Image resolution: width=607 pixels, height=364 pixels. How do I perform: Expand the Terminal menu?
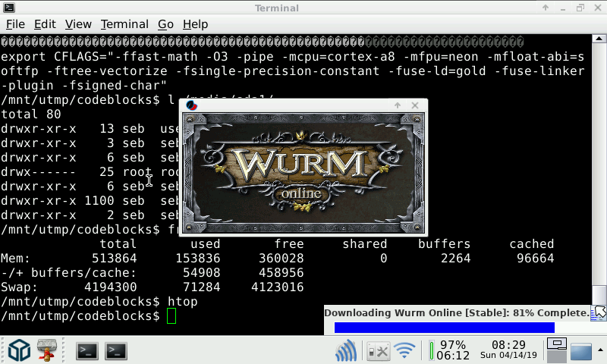point(124,24)
